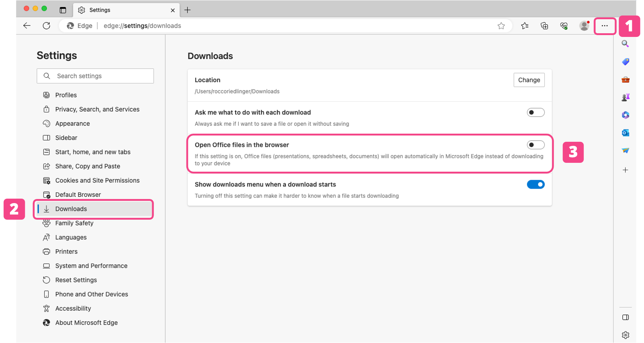Click the Change location button
This screenshot has height=343, width=644.
click(529, 80)
